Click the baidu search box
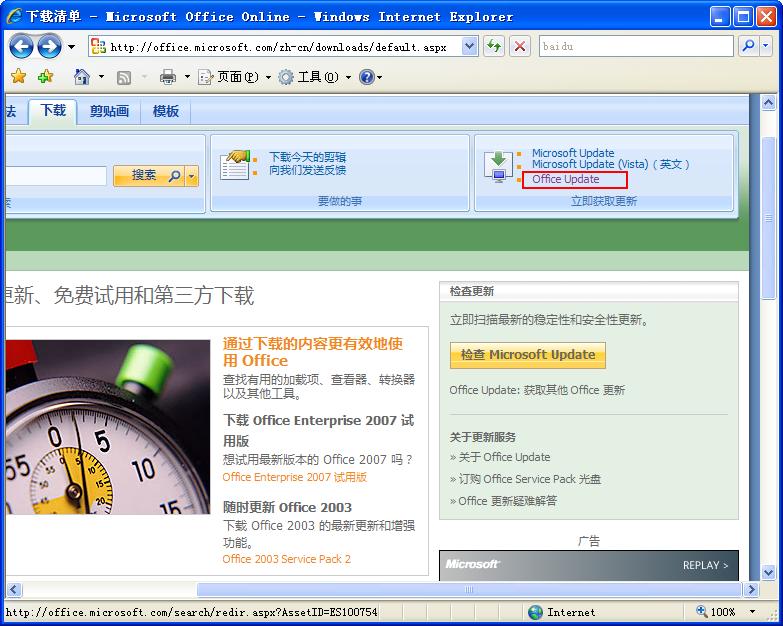The image size is (783, 626). coord(636,46)
